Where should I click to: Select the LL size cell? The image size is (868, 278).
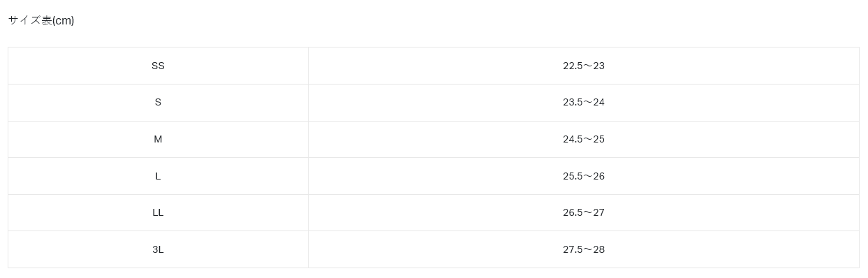[158, 212]
